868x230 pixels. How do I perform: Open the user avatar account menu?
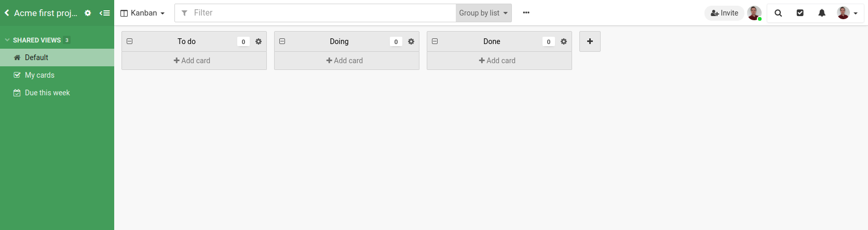(847, 13)
